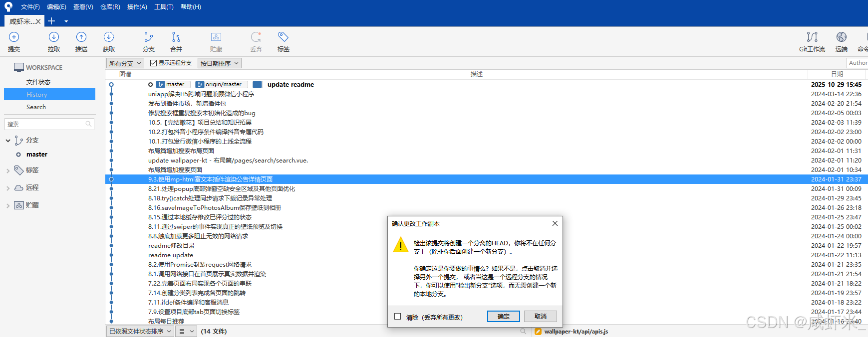
Task: Click the 日期 column header
Action: pyautogui.click(x=837, y=74)
